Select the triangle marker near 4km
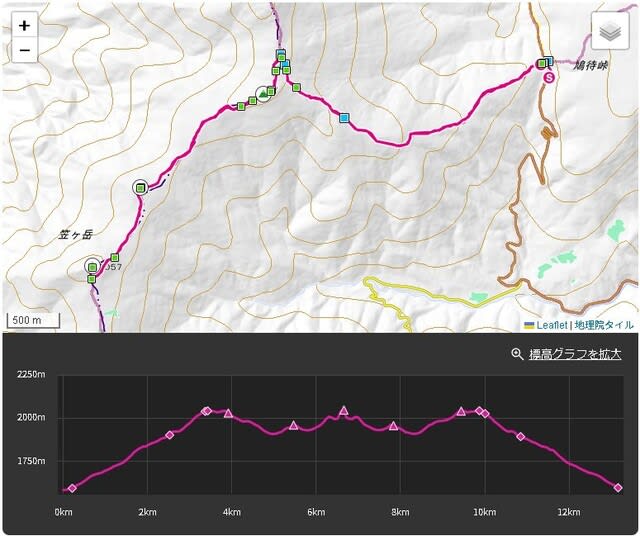The height and width of the screenshot is (536, 640). point(228,413)
